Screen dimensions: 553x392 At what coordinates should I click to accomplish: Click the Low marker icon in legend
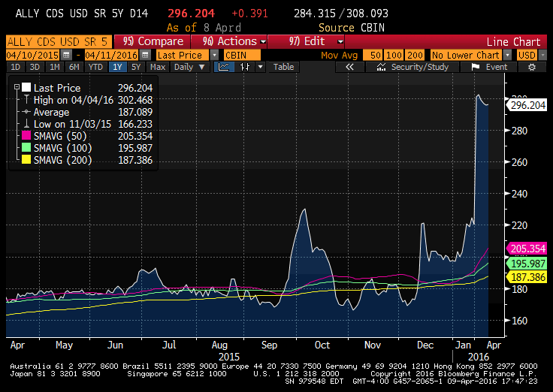[26, 124]
